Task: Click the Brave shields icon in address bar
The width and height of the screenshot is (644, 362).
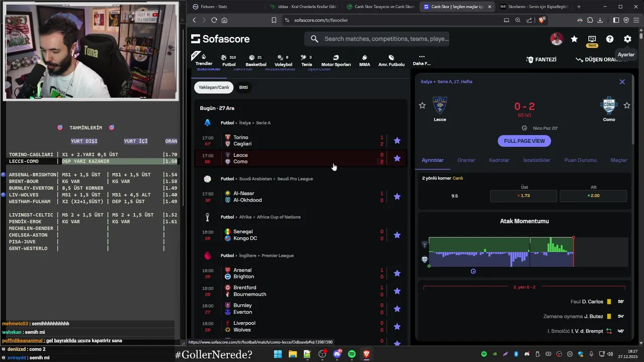Action: point(542,20)
